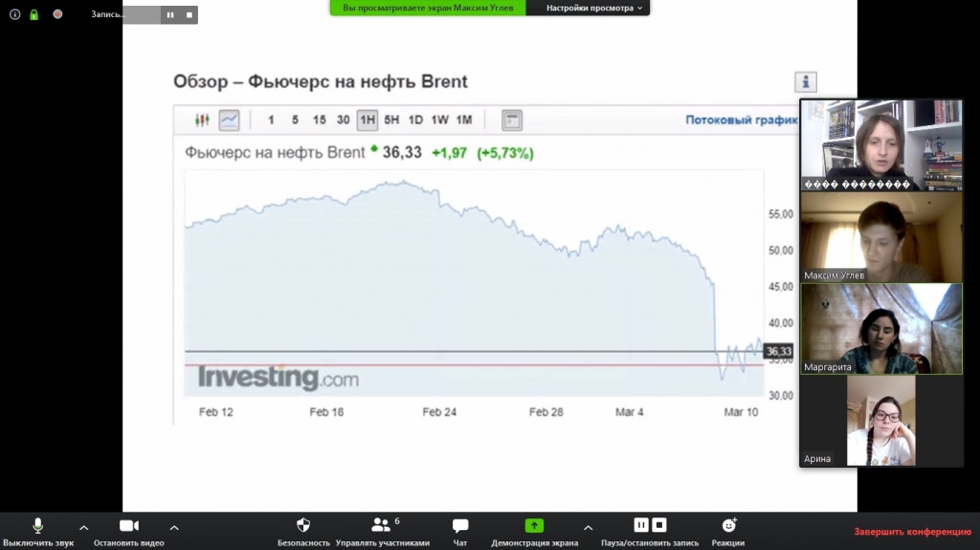
Task: Open the streaming chart (Потоковый график) link
Action: [741, 121]
